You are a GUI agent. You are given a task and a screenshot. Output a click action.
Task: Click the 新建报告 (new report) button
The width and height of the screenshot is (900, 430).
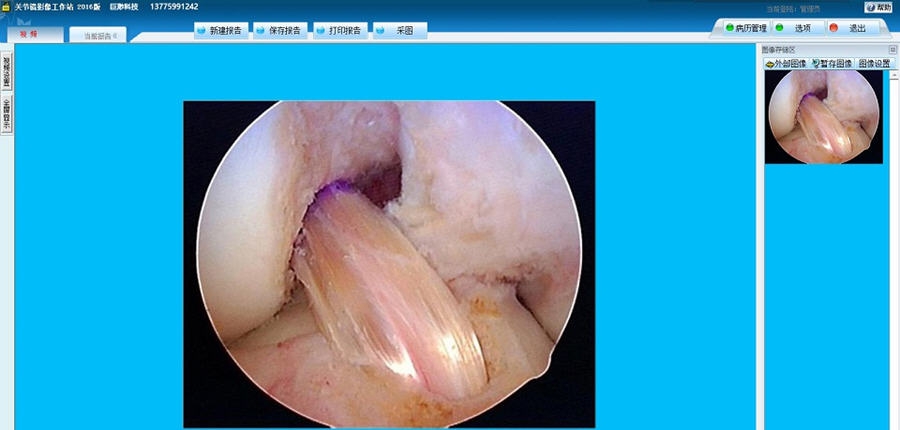(x=221, y=31)
